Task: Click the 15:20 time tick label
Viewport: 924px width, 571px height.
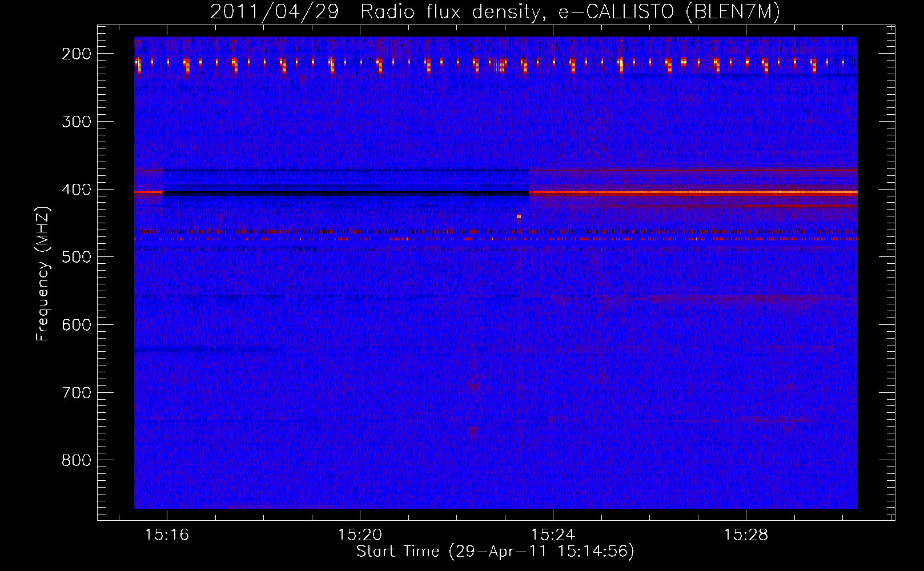Action: pos(360,534)
